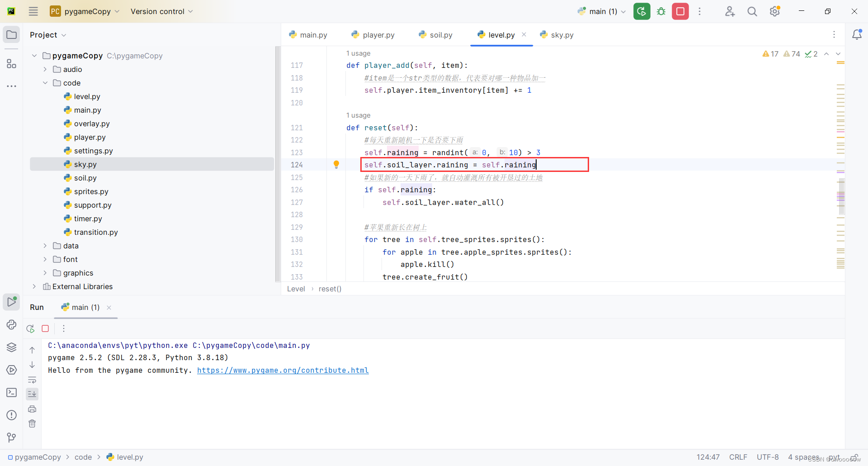Show more tool windows ellipsis
This screenshot has height=466, width=868.
coord(11,86)
